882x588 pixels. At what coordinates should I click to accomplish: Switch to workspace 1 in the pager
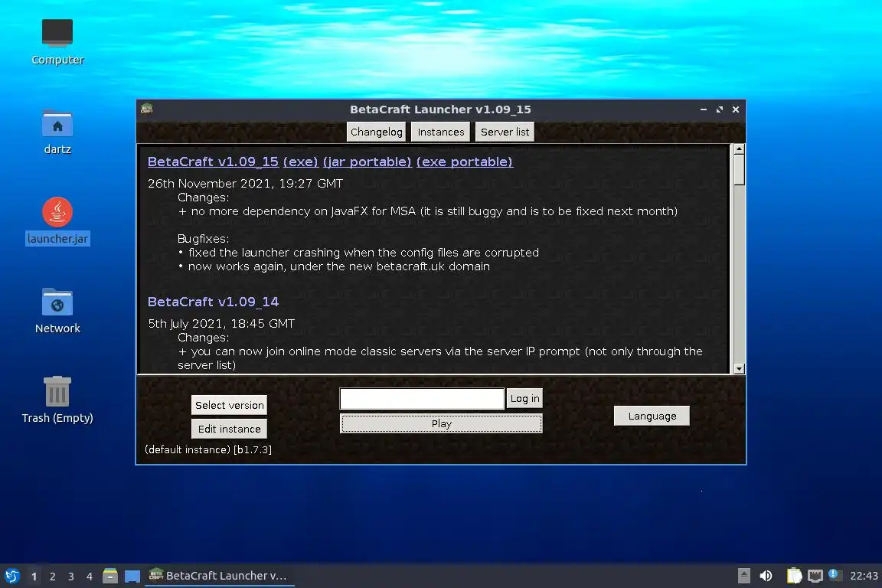(34, 577)
